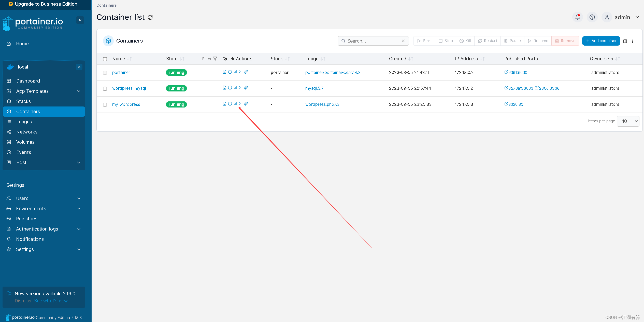The width and height of the screenshot is (644, 322).
Task: Open logs quick action for portainer container
Action: (x=224, y=72)
